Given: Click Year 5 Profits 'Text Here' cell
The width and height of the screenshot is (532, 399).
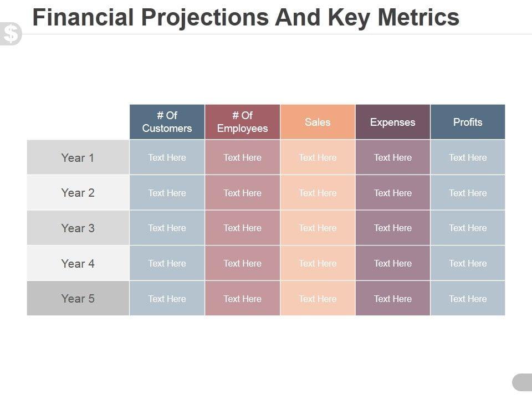Looking at the screenshot, I should (468, 298).
